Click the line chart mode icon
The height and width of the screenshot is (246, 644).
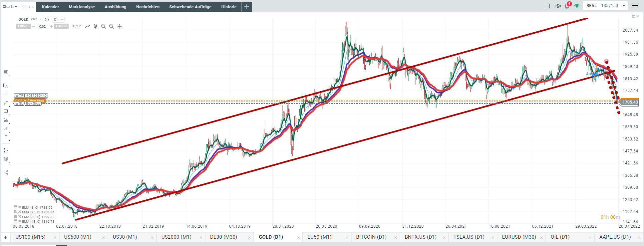tap(88, 26)
